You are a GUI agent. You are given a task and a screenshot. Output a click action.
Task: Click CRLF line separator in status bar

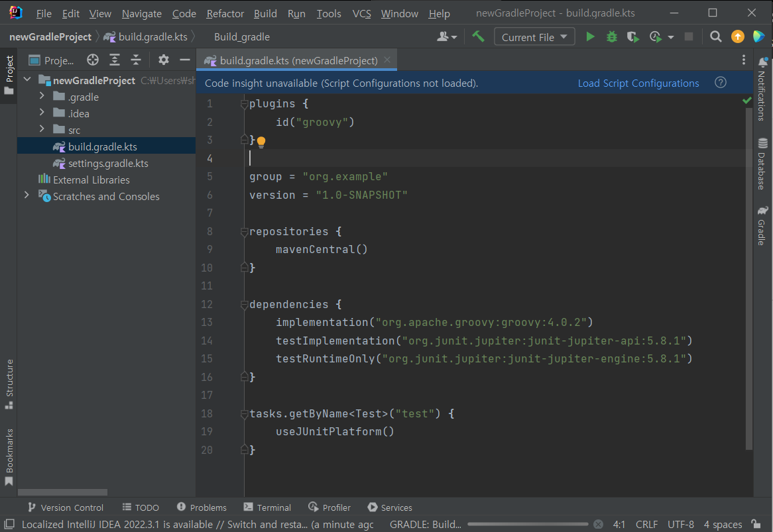pyautogui.click(x=646, y=525)
